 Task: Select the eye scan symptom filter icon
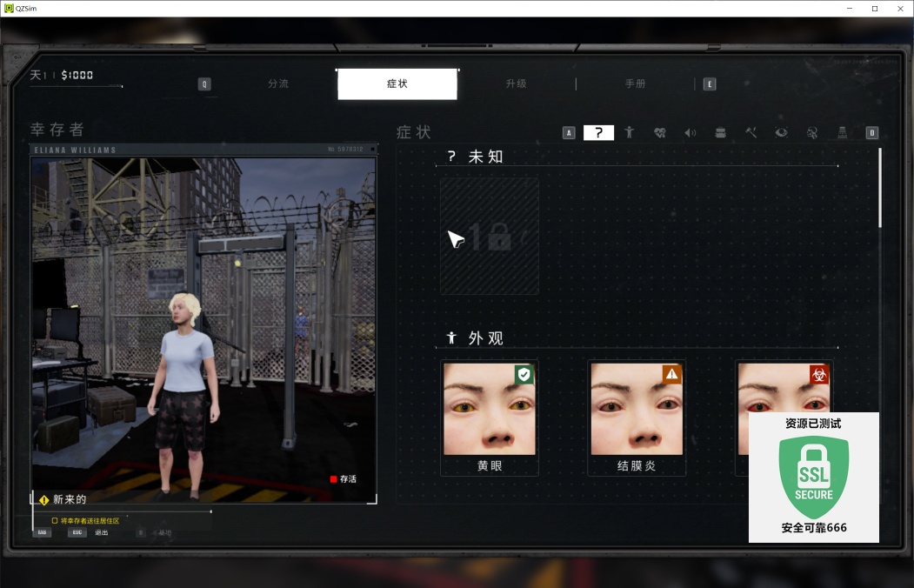[781, 133]
